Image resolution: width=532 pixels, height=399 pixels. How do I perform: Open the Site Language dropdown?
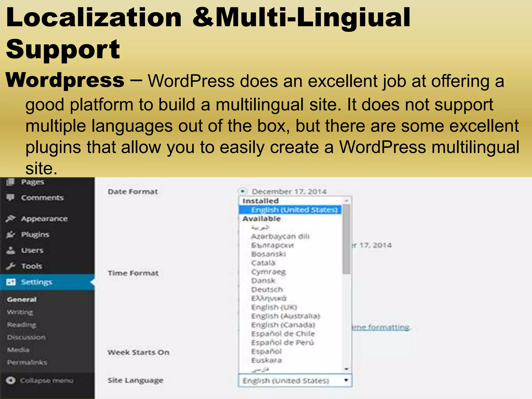tap(295, 381)
